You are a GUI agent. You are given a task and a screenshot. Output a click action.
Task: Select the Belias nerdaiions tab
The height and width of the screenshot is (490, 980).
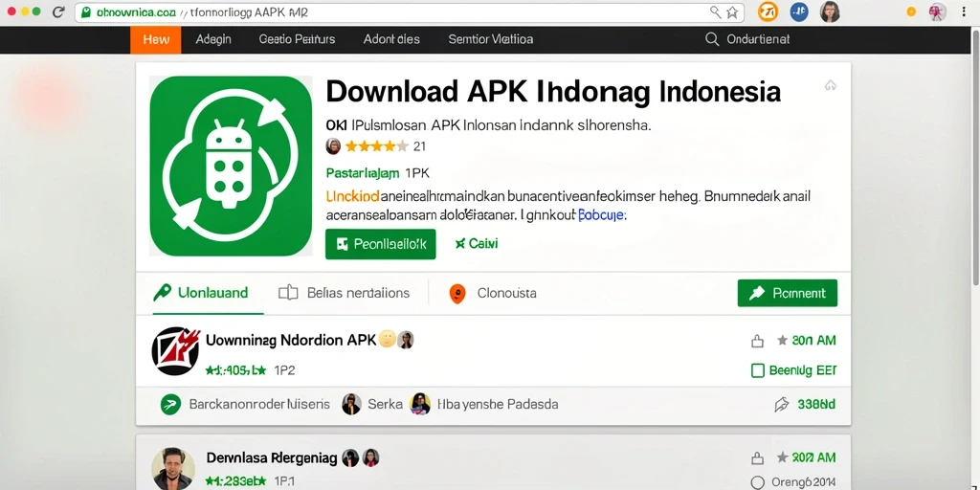pos(345,293)
